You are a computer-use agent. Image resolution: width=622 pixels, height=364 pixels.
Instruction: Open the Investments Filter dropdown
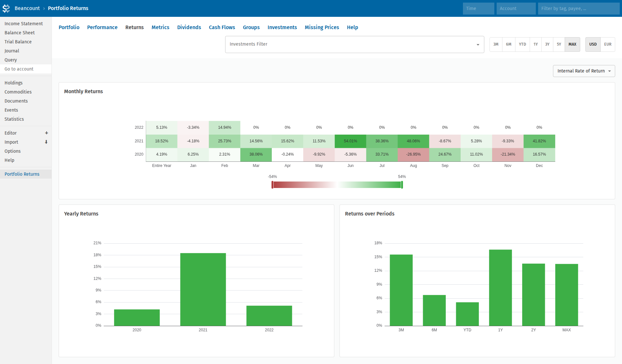[x=354, y=44]
